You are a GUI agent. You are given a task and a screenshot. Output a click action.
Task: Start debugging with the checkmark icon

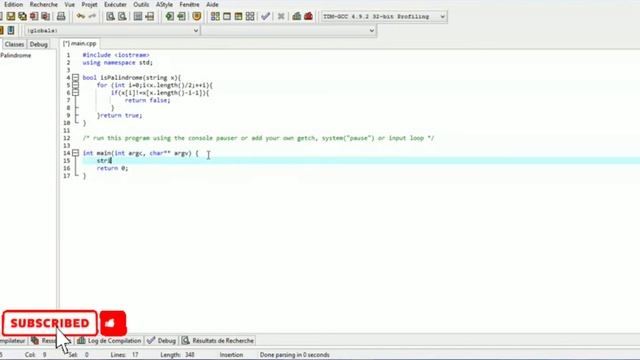(x=266, y=16)
